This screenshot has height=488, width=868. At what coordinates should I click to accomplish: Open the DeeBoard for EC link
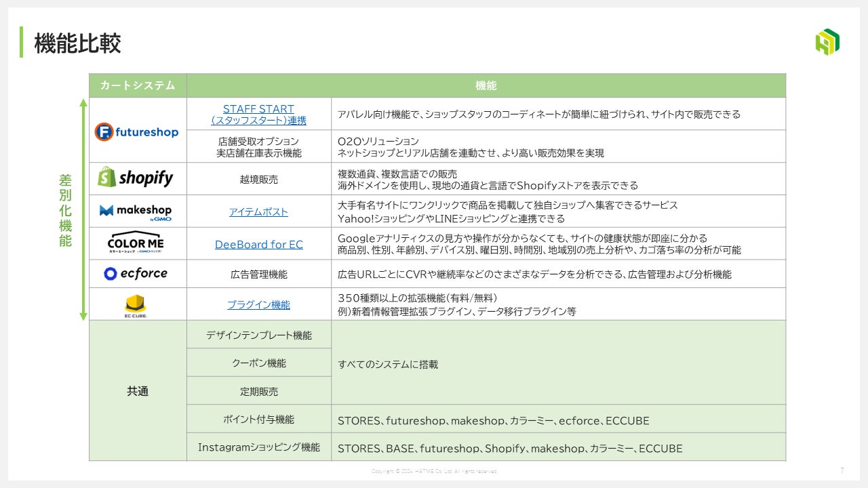[259, 245]
